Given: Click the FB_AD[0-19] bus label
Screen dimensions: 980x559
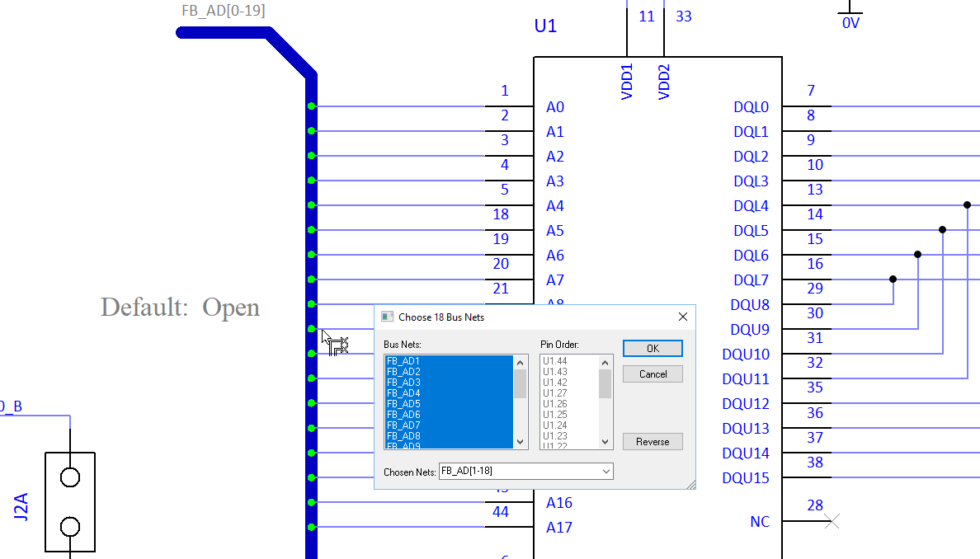Looking at the screenshot, I should pyautogui.click(x=223, y=11).
